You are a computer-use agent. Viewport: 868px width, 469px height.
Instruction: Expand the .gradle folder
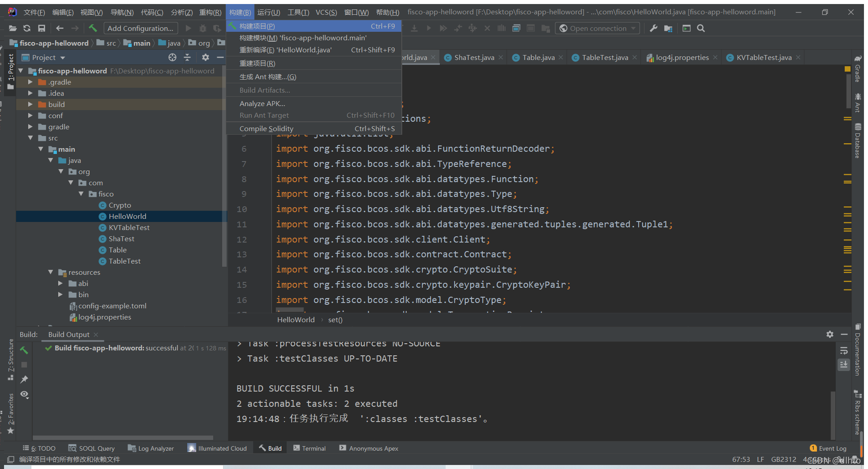(30, 82)
